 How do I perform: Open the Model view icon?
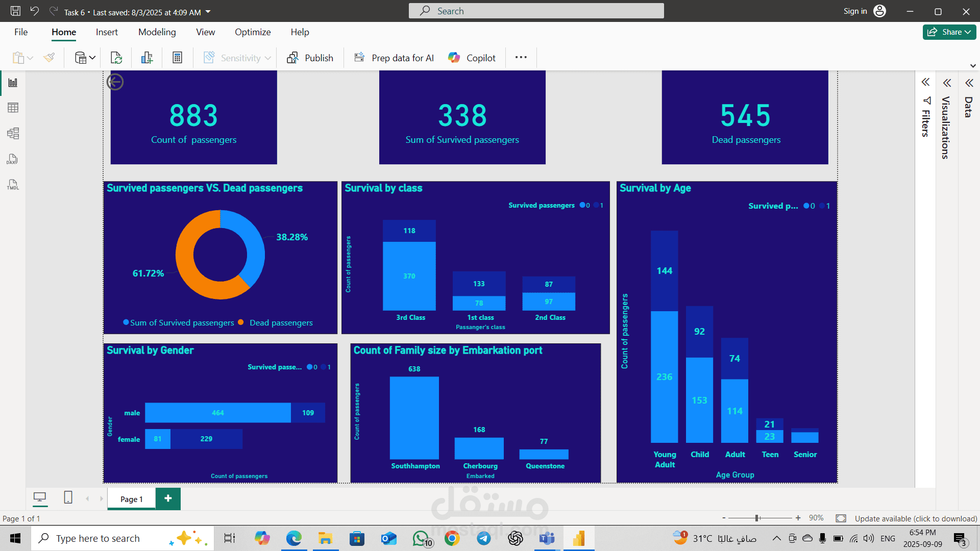click(13, 134)
